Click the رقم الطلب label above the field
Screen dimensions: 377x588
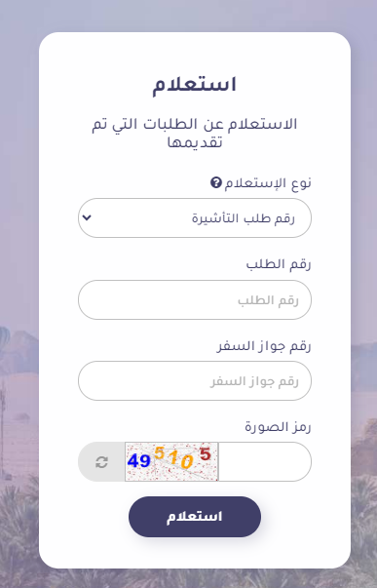[x=279, y=264]
